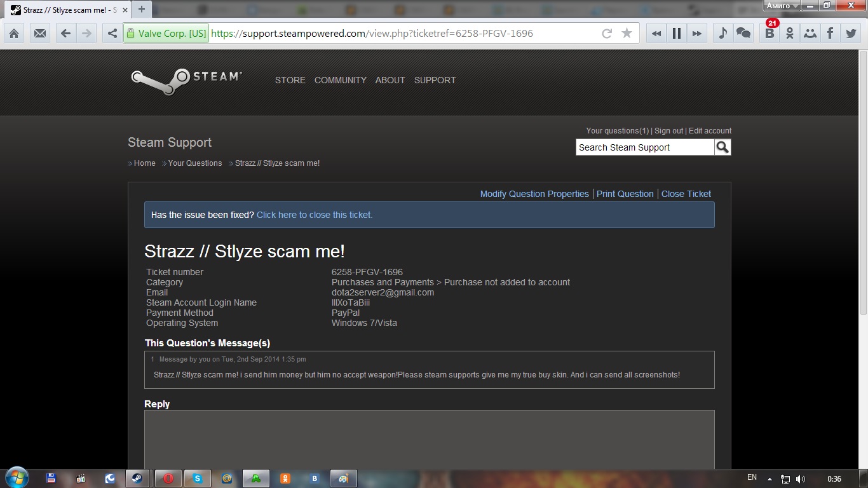The height and width of the screenshot is (488, 868).
Task: Open VK notifications with 21 badge
Action: 770,32
